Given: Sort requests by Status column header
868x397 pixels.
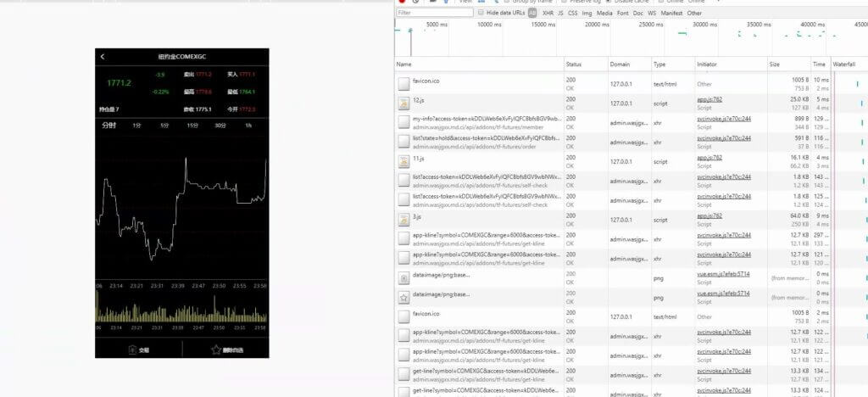Looking at the screenshot, I should 574,64.
